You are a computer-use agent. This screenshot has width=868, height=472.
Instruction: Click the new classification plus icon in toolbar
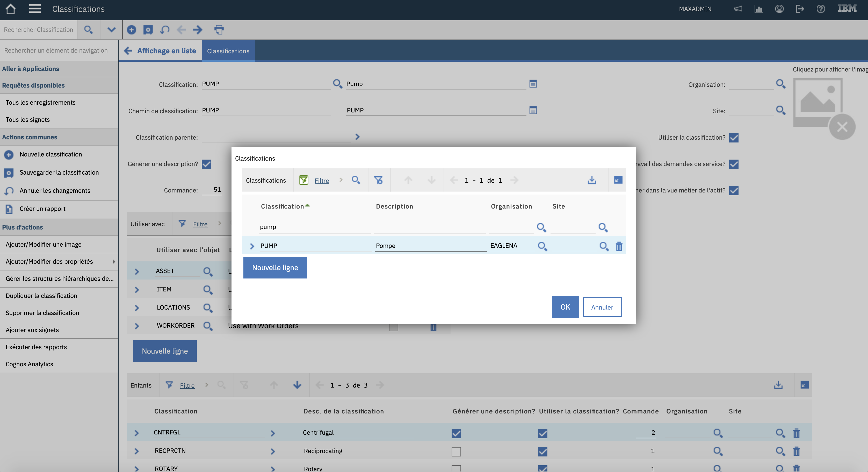(131, 30)
